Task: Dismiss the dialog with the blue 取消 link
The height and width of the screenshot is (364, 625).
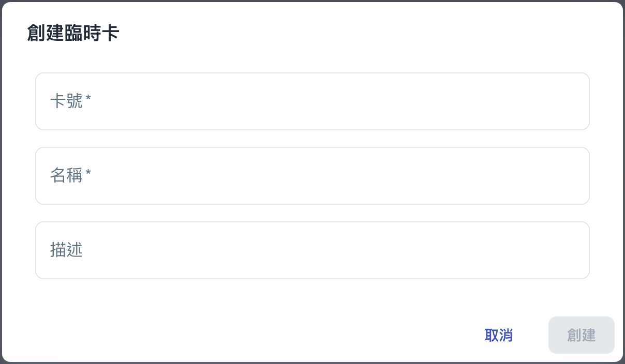Action: click(x=498, y=335)
